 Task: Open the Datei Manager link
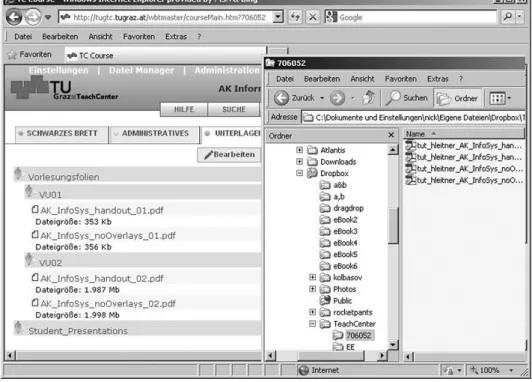coord(141,70)
